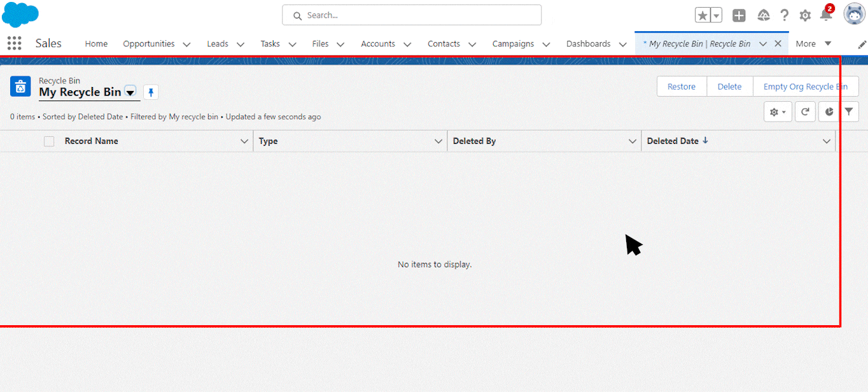Expand the Opportunities tab menu
This screenshot has height=392, width=868.
(x=186, y=44)
